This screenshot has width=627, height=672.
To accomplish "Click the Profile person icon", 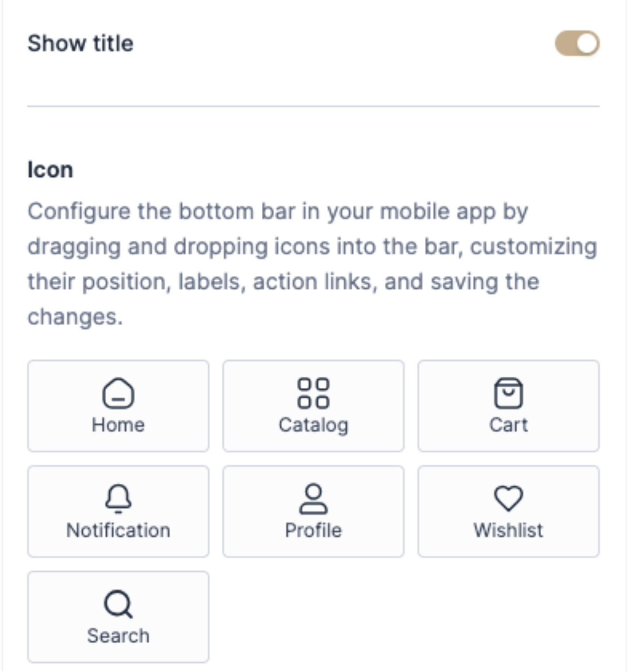I will (x=313, y=498).
